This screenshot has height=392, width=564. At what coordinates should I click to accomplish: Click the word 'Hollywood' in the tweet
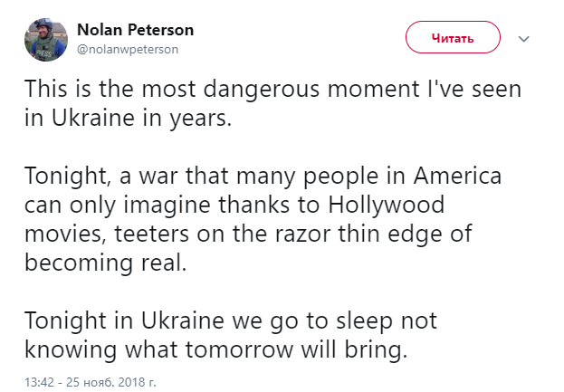coord(387,205)
